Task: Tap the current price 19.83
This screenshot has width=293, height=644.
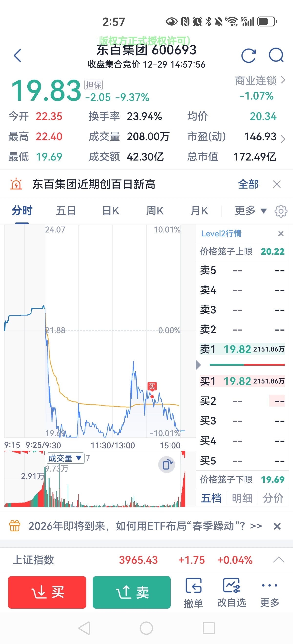Action: (46, 91)
